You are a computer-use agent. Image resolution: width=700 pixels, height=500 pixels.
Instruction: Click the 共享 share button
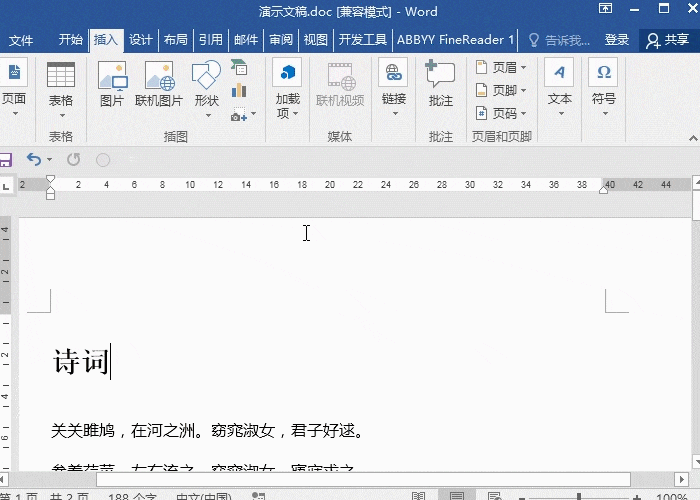tap(668, 40)
